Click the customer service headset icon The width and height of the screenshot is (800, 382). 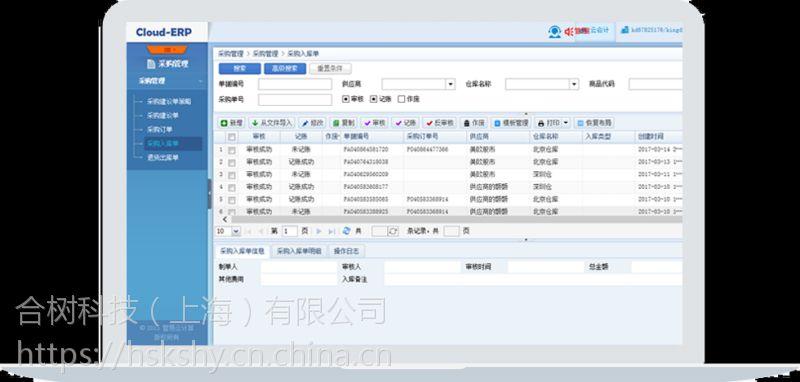click(555, 32)
